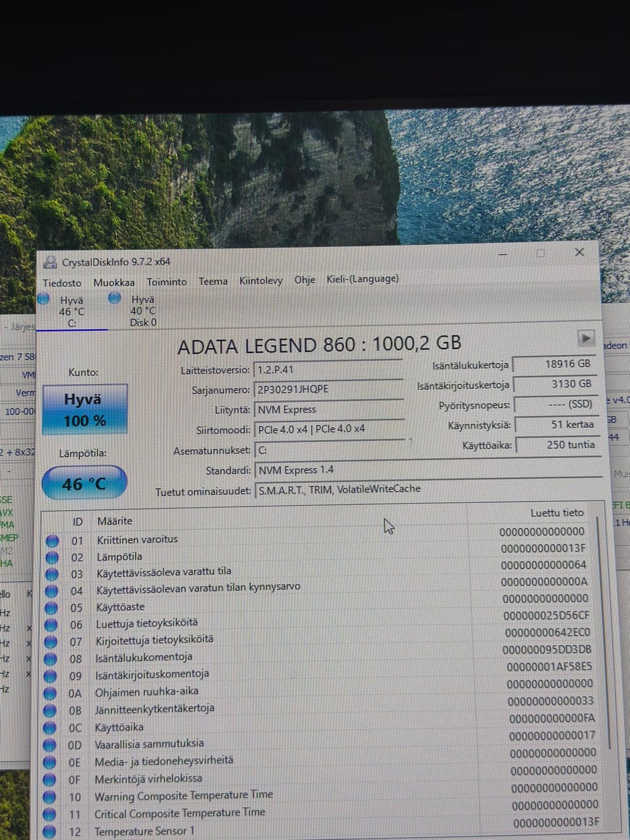Viewport: 630px width, 840px height.
Task: Click the status icon for Warning Composite Temperature Time
Action: pyautogui.click(x=50, y=797)
